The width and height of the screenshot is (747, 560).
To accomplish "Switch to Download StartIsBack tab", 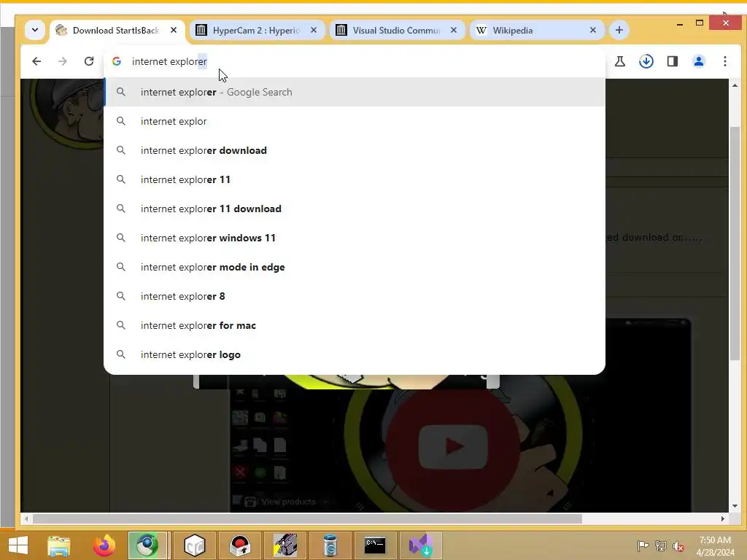I will coord(117,31).
